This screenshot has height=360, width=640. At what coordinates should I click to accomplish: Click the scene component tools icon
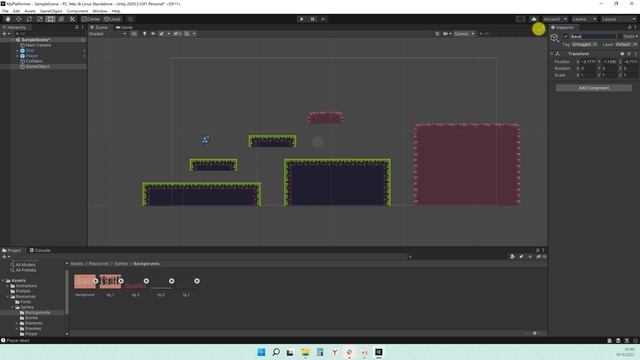[x=437, y=34]
